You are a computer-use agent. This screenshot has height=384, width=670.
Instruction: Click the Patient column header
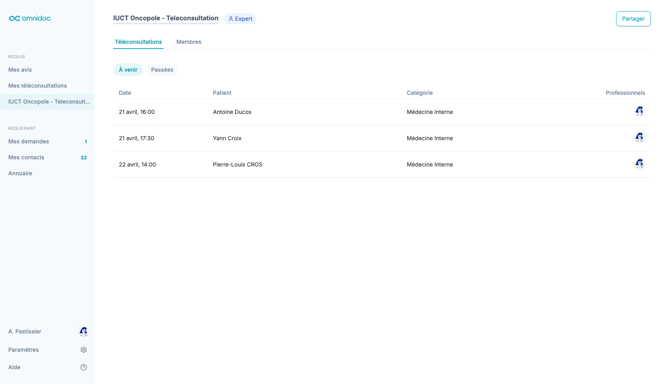(222, 93)
